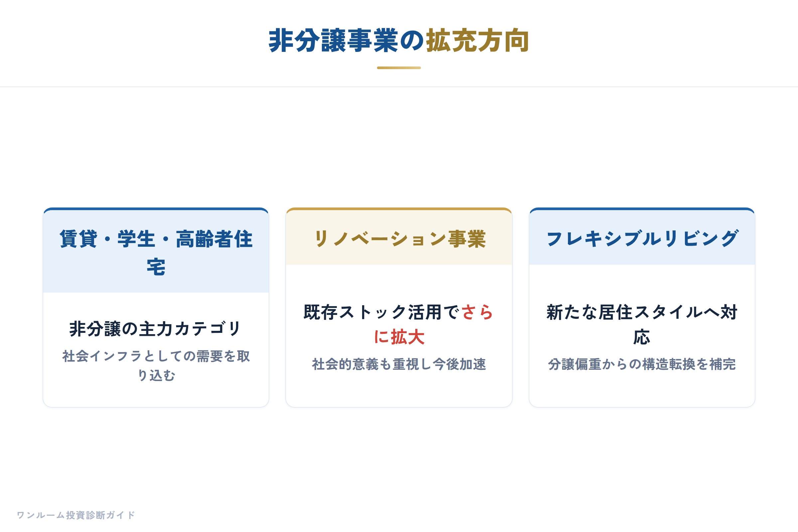Click the horizontal divider line under the title

click(x=399, y=87)
